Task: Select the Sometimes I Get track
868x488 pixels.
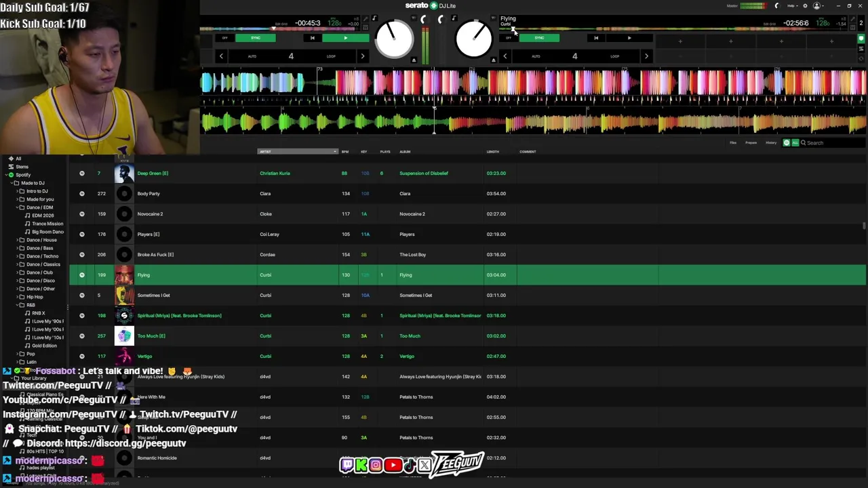Action: click(x=467, y=296)
